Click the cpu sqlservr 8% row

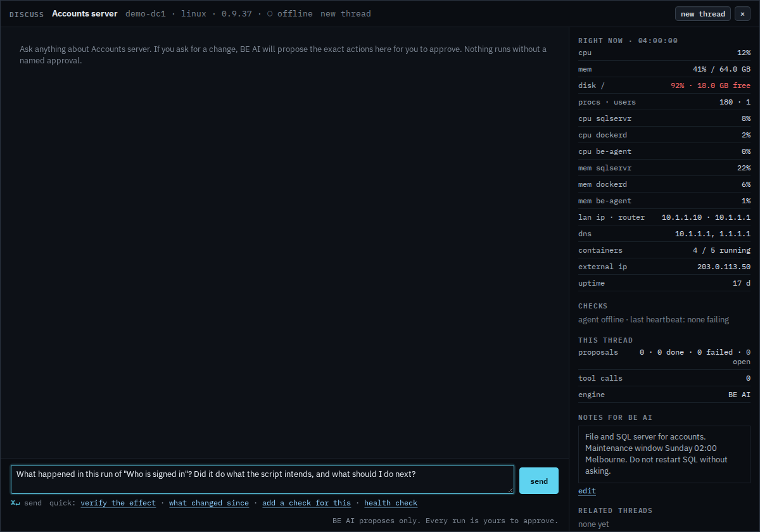(x=664, y=118)
